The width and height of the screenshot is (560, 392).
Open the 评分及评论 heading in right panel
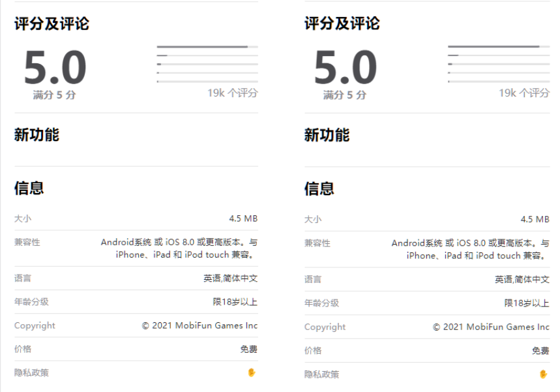(x=342, y=23)
